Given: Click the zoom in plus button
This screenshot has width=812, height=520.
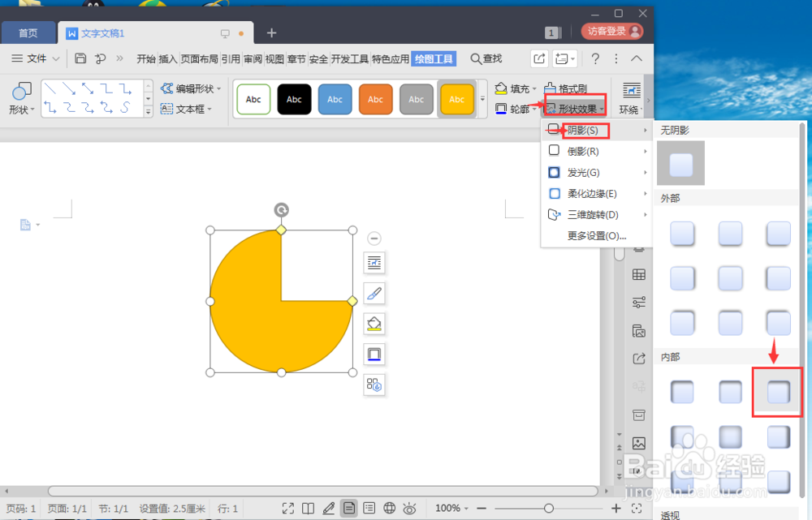Looking at the screenshot, I should tap(615, 509).
